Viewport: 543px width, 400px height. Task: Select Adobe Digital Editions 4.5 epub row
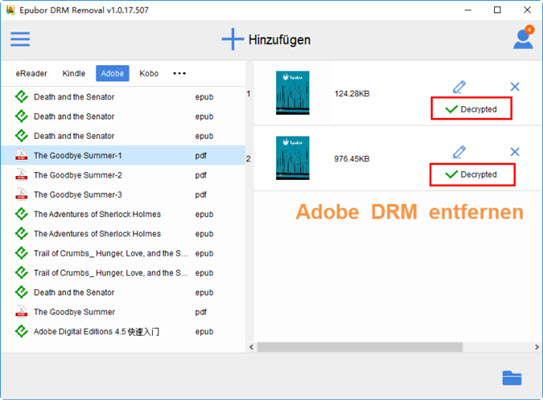point(123,331)
